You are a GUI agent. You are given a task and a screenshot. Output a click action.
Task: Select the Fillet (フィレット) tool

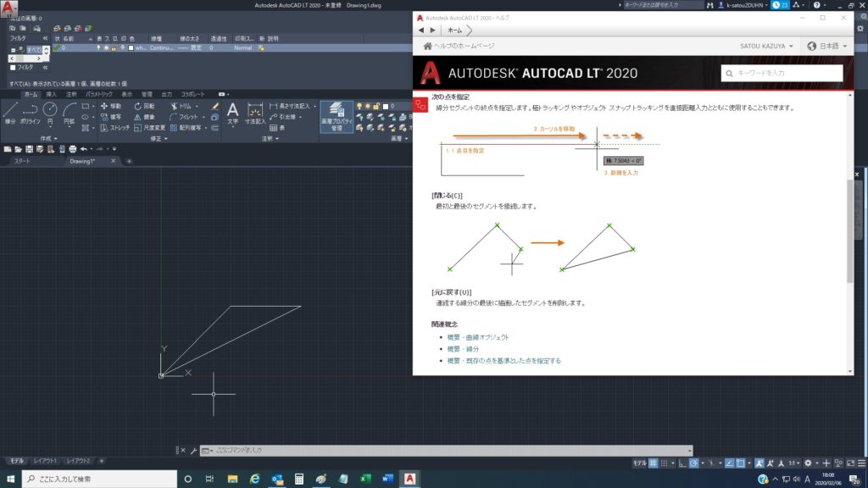183,117
